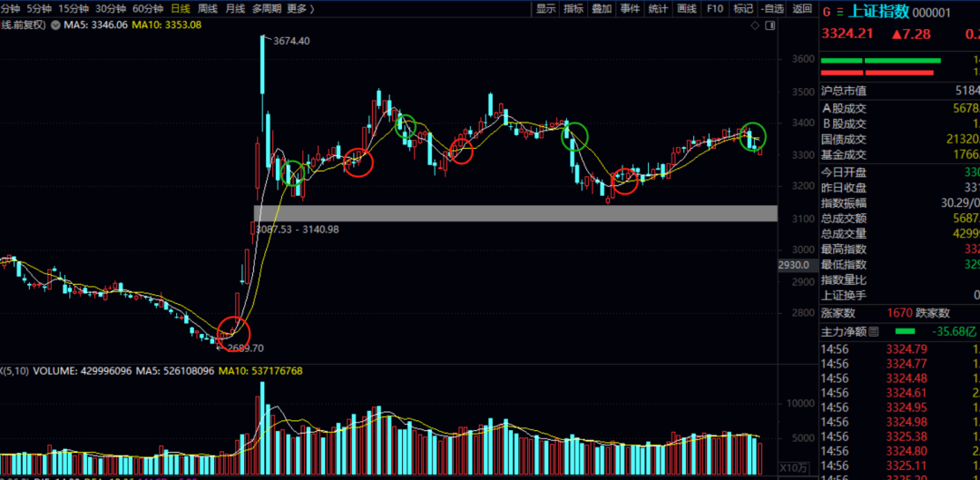This screenshot has width=980, height=480.
Task: Click the MA10: 3353.08 label
Action: [x=166, y=25]
